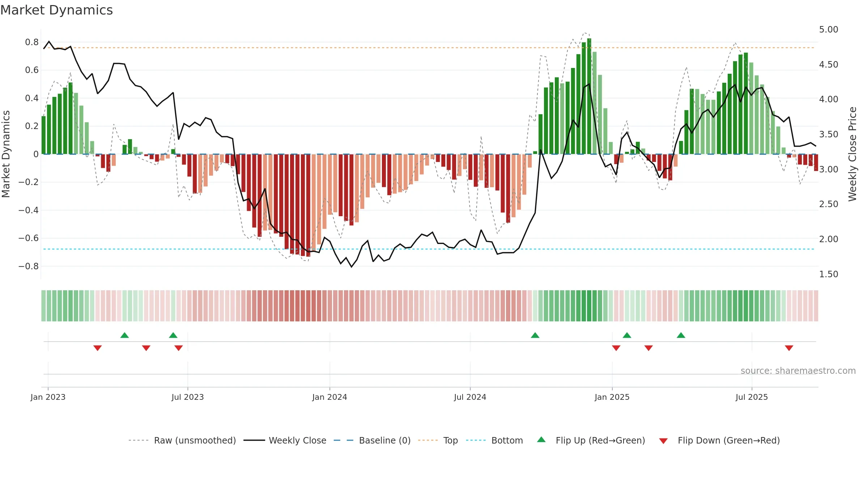Click the Market Dynamics chart title
The width and height of the screenshot is (868, 488).
pos(56,10)
